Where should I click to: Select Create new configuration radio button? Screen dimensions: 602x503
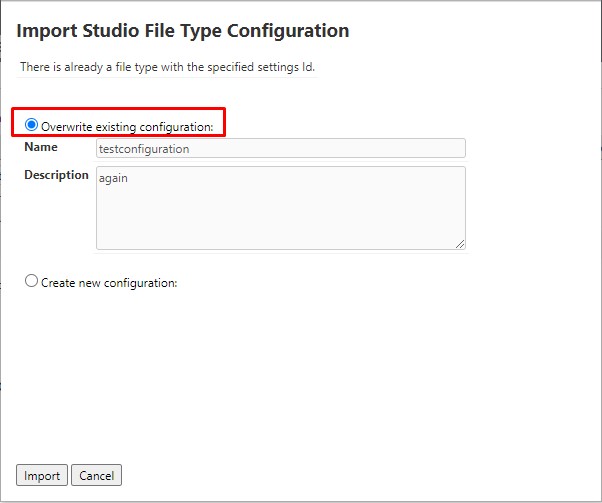31,281
